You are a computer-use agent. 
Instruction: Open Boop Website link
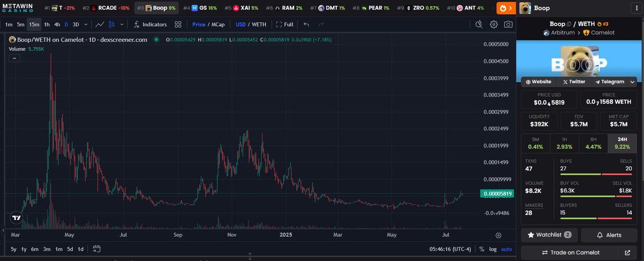[538, 82]
